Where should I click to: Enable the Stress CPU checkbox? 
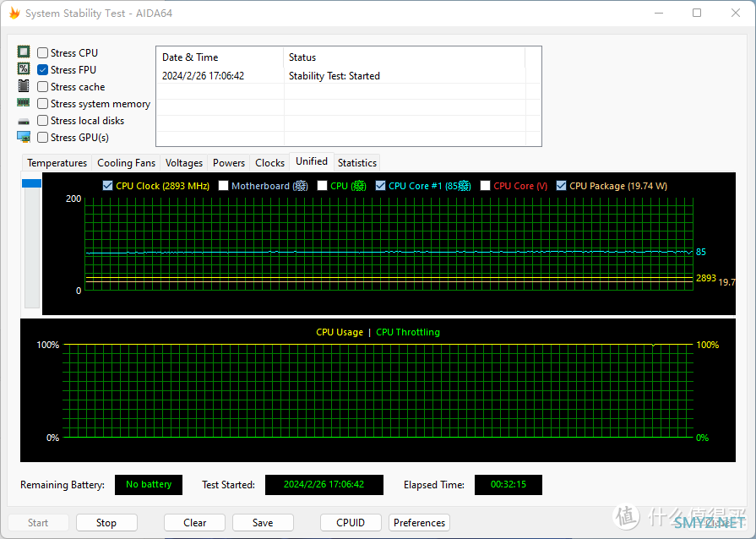coord(43,52)
